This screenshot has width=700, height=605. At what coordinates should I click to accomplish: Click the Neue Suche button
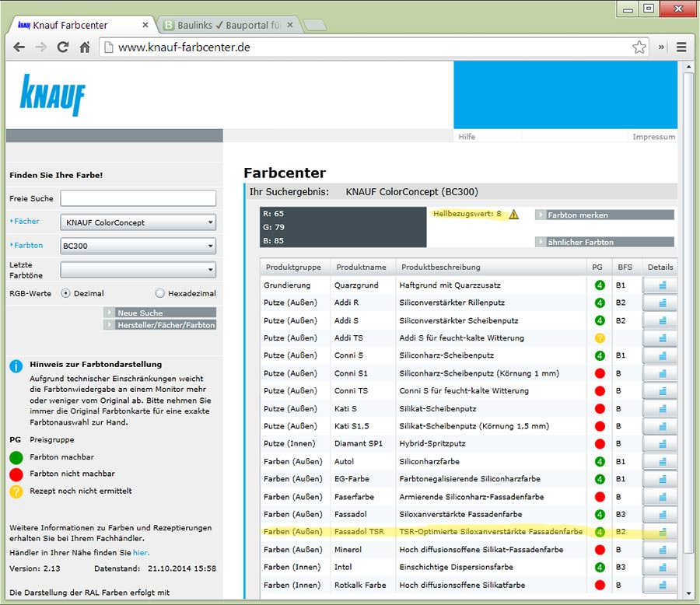click(x=159, y=313)
